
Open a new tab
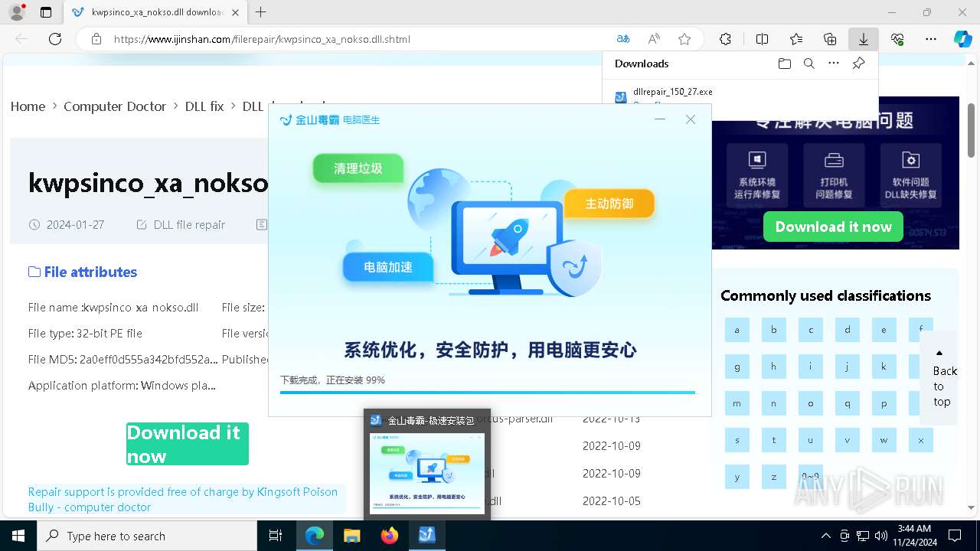(261, 12)
